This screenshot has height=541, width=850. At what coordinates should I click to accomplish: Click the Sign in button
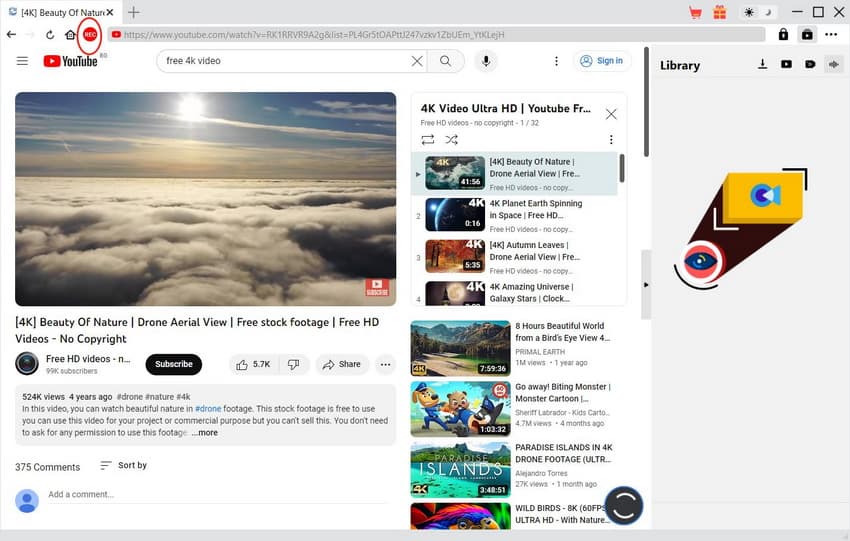pos(602,61)
